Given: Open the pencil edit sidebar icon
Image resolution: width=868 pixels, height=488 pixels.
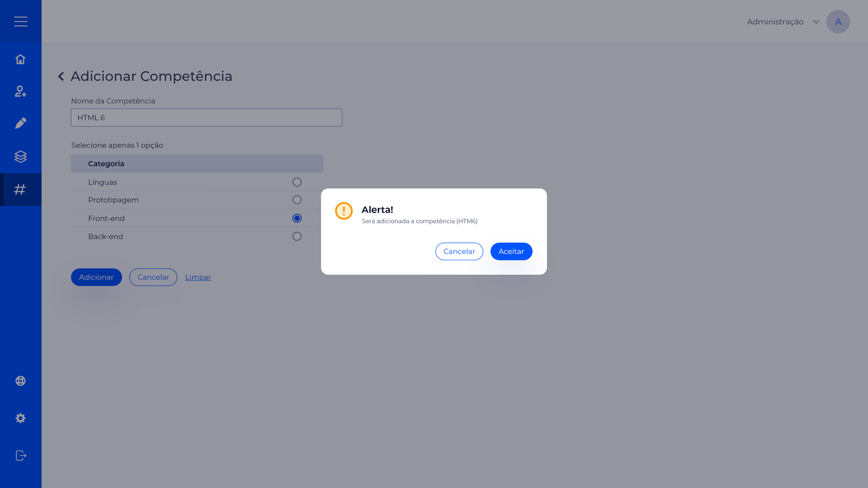Looking at the screenshot, I should pyautogui.click(x=21, y=124).
